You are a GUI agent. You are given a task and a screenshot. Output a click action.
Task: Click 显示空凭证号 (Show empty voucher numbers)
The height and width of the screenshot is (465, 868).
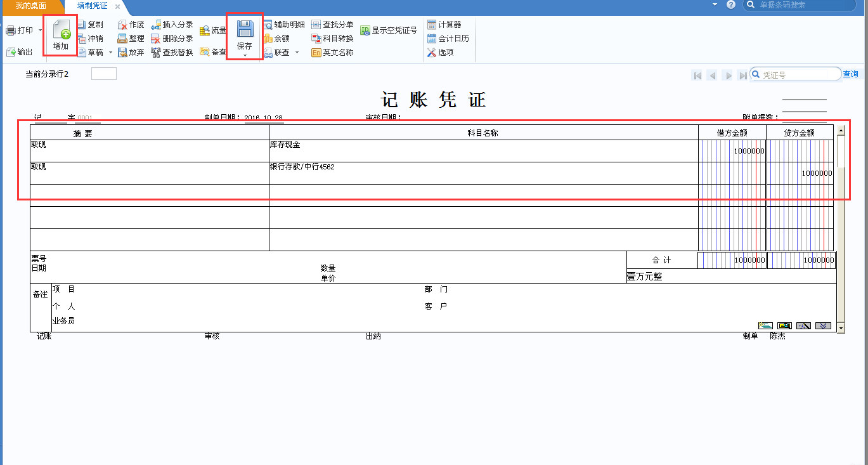pyautogui.click(x=389, y=30)
